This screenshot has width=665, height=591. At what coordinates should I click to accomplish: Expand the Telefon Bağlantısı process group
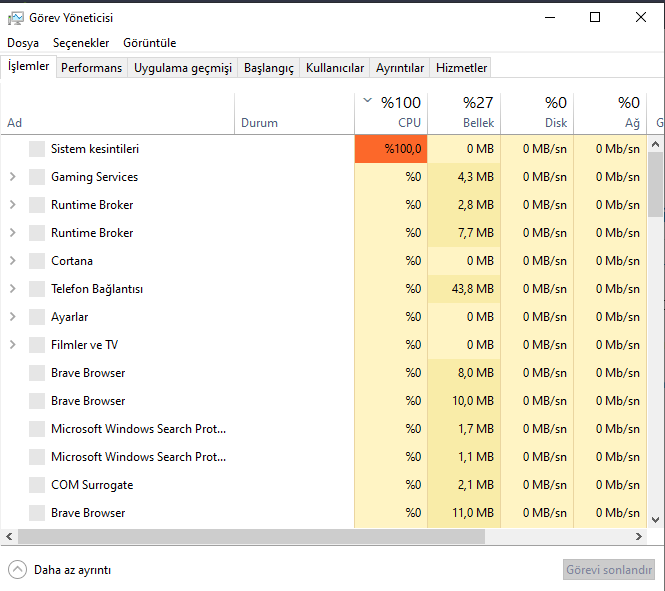(12, 289)
